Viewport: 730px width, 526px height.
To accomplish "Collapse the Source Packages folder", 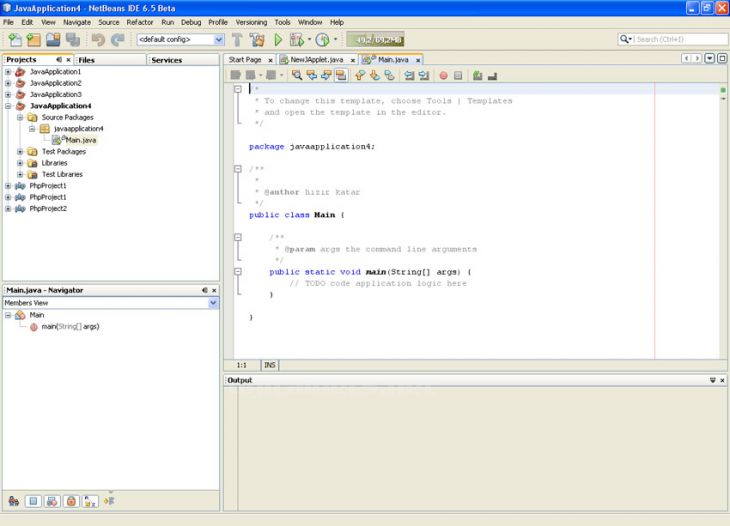I will (x=20, y=117).
